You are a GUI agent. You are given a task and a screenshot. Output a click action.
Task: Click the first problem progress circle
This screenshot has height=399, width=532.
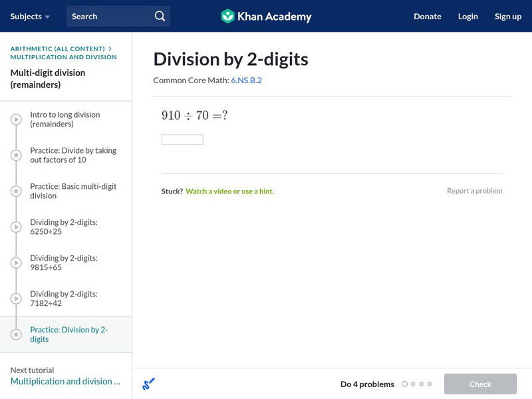click(x=404, y=384)
